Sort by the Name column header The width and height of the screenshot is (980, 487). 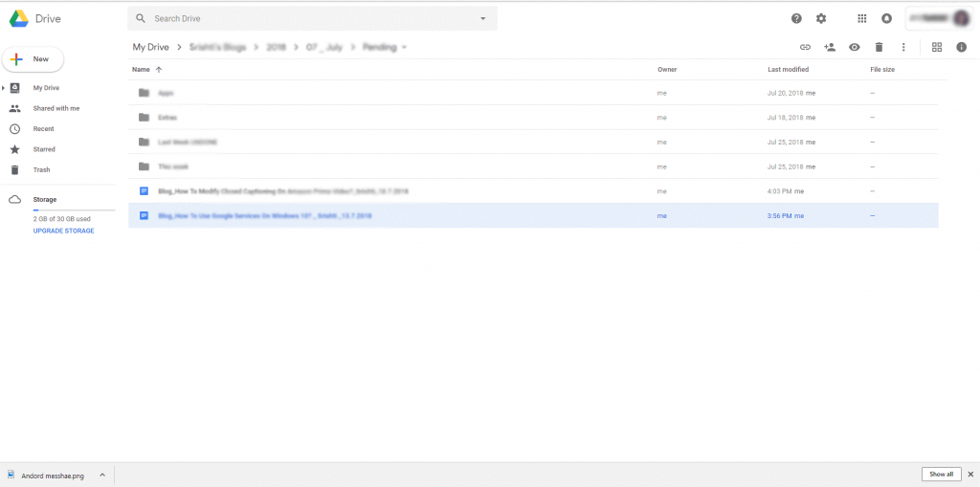coord(141,70)
